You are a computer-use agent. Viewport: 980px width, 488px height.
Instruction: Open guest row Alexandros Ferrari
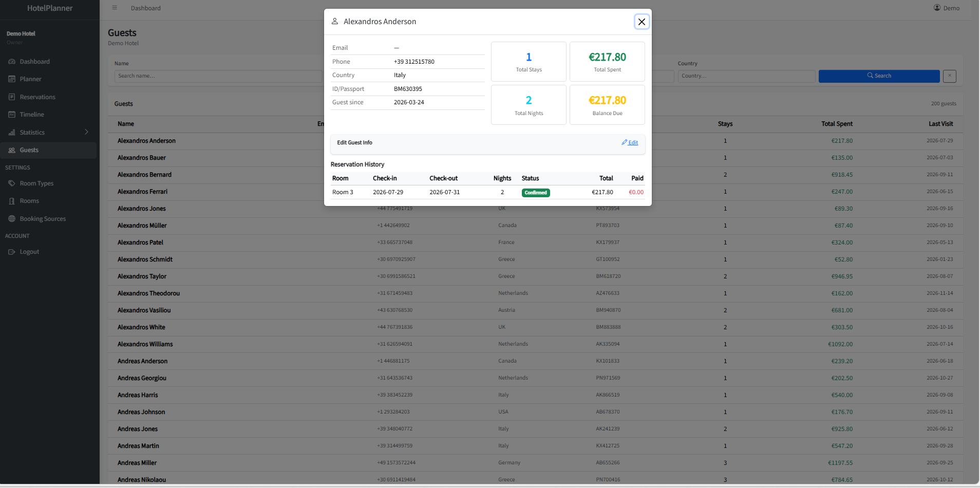(535, 192)
